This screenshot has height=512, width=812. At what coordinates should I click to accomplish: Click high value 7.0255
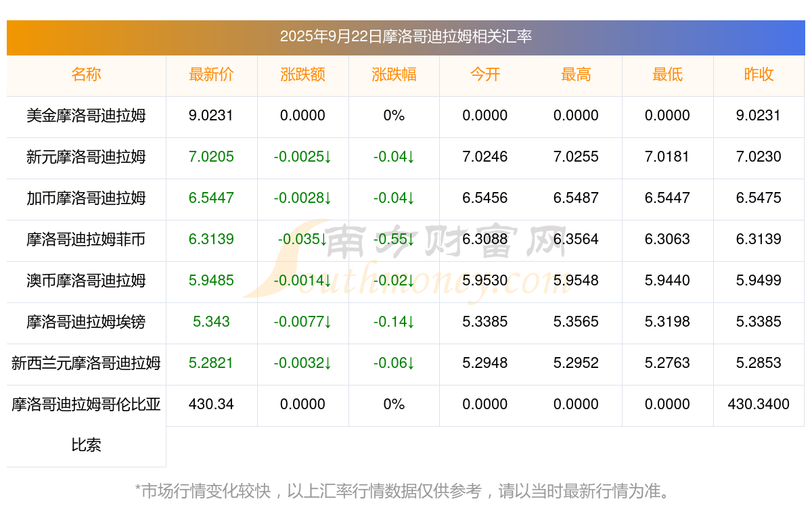click(576, 157)
